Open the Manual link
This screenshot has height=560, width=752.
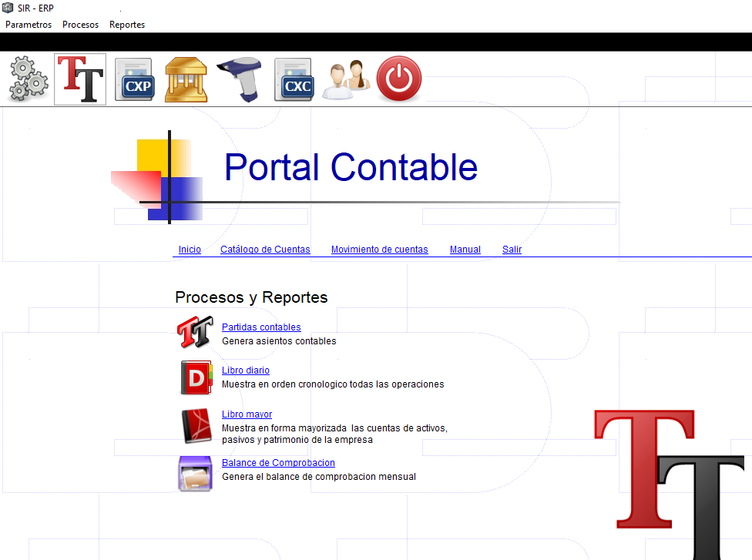(x=465, y=250)
